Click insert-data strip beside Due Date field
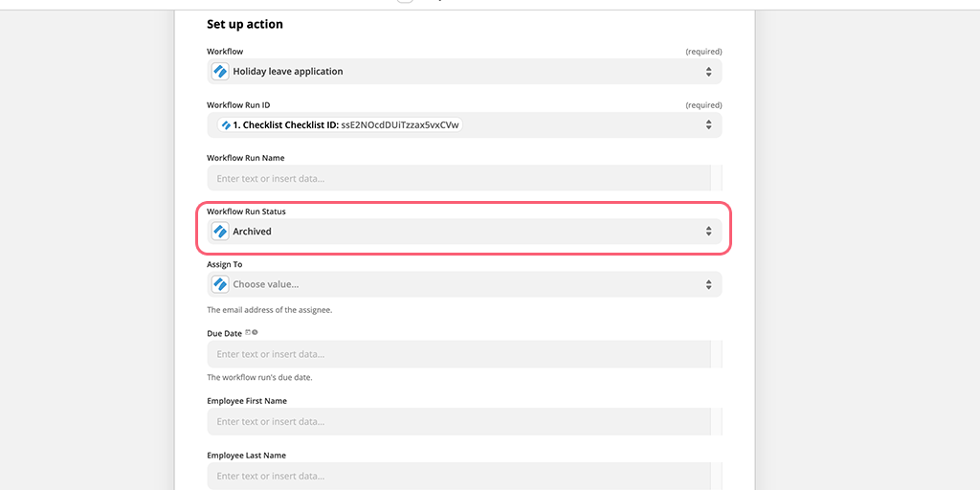The height and width of the screenshot is (490, 980). tap(717, 354)
